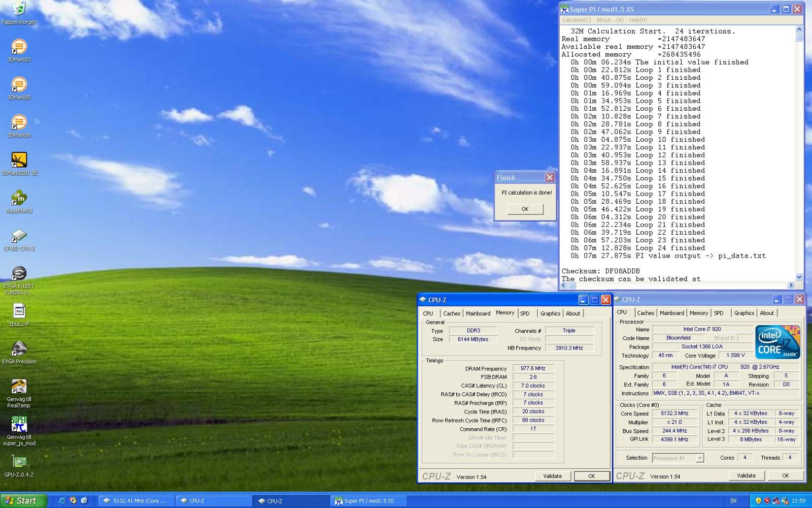
Task: Switch to Graphics tab in Memory CPU-Z window
Action: 550,313
